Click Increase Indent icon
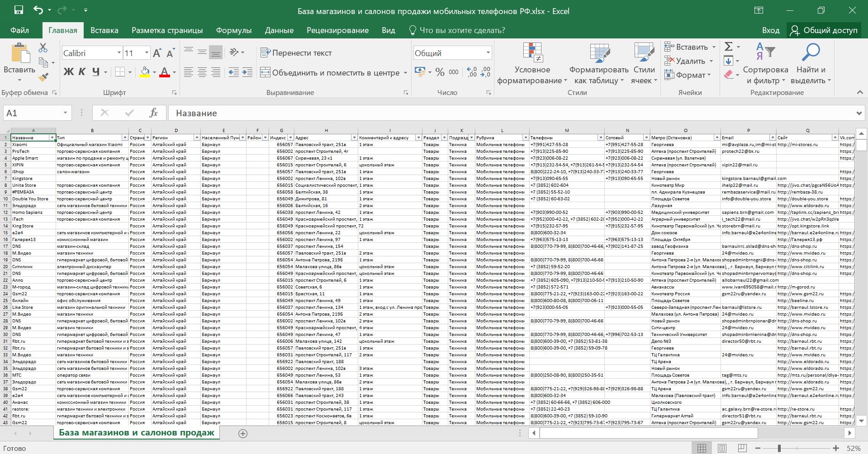Screen dimensions: 868x454 pyautogui.click(x=247, y=72)
